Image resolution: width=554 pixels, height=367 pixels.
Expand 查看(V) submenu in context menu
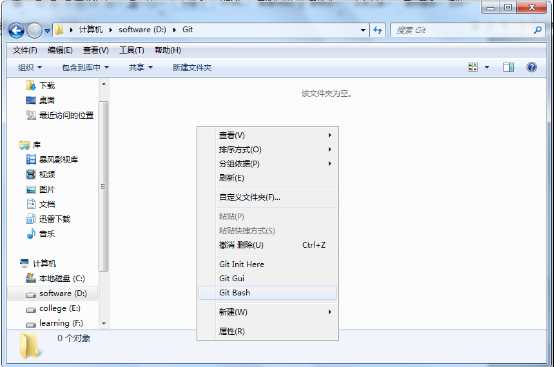pyautogui.click(x=267, y=135)
